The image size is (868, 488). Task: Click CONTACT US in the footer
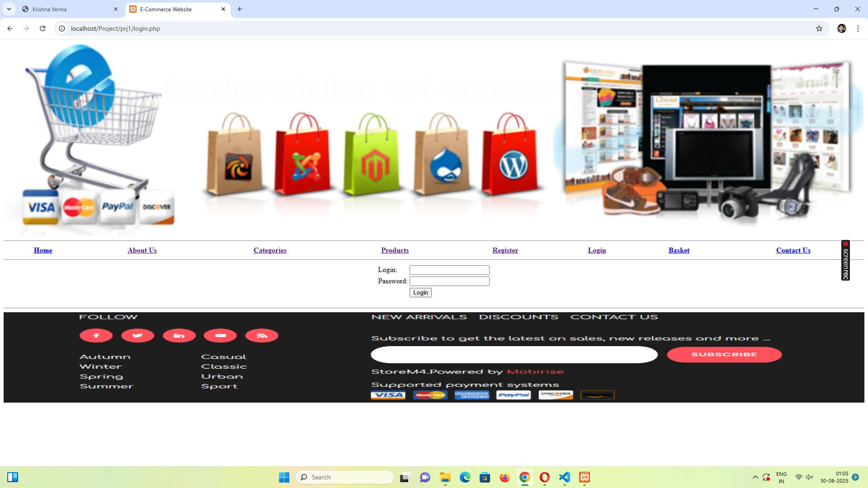click(614, 317)
